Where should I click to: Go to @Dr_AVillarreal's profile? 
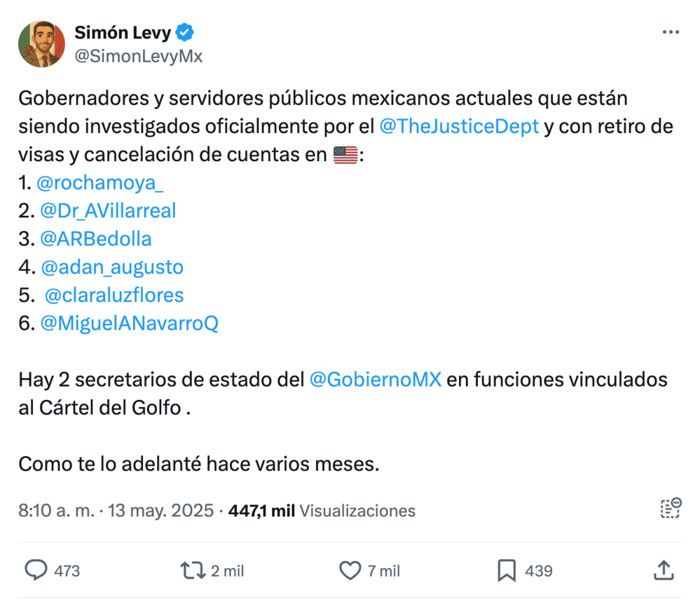point(108,211)
